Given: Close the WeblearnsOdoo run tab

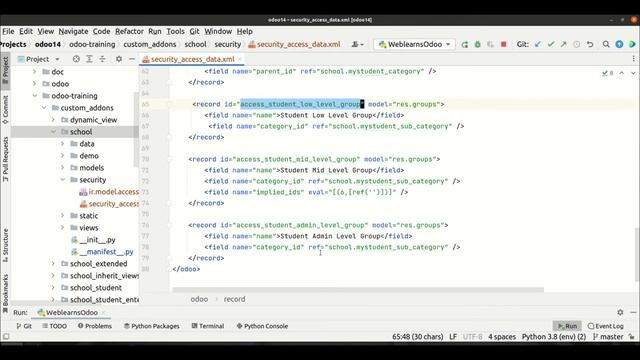Looking at the screenshot, I should pyautogui.click(x=103, y=313).
